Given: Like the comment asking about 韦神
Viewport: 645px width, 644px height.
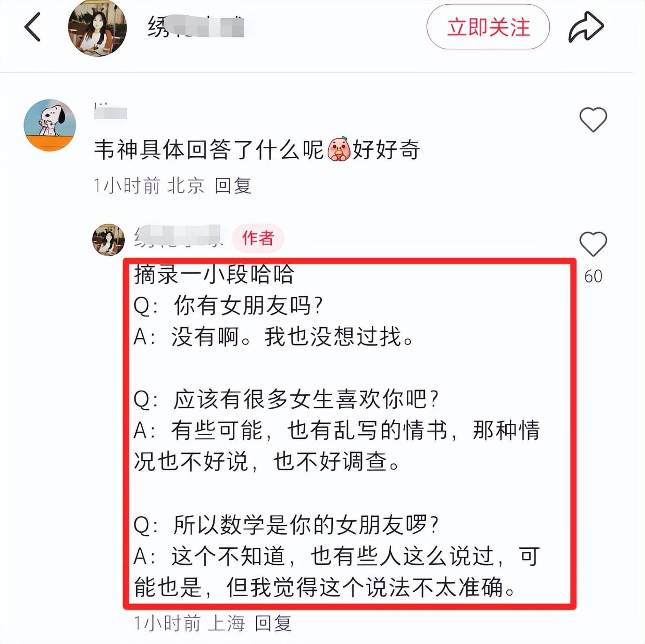Looking at the screenshot, I should [x=593, y=119].
